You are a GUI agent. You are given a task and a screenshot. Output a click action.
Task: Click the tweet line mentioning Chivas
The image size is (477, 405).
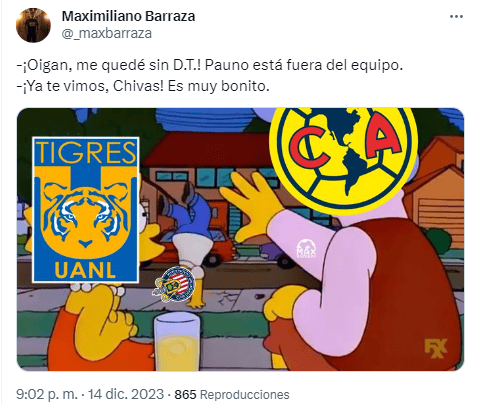coord(143,86)
